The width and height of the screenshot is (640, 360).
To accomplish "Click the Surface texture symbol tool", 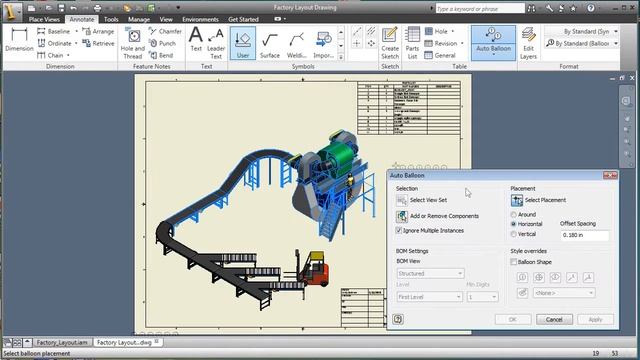I will 270,43.
